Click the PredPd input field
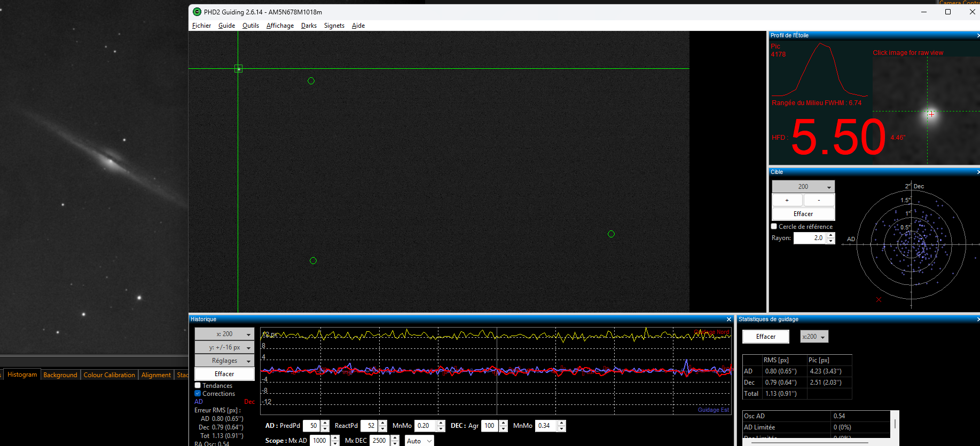The height and width of the screenshot is (446, 980). coord(312,426)
